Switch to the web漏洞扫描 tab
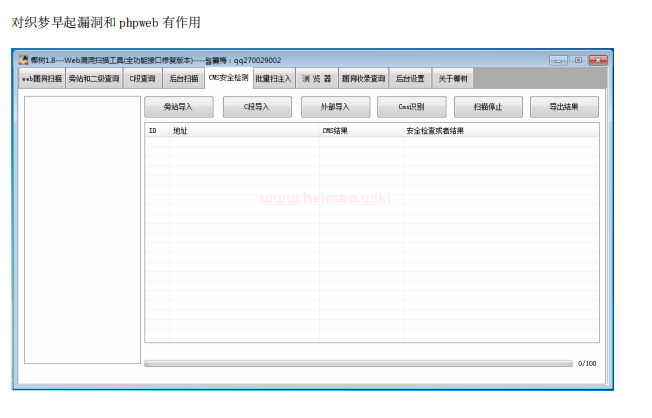This screenshot has height=418, width=652. (42, 78)
